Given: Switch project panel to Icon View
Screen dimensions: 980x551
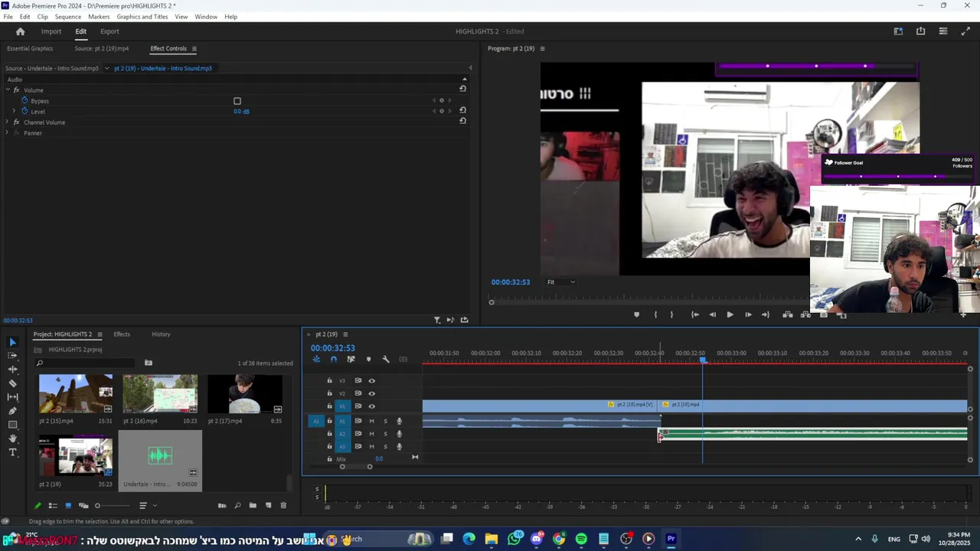Looking at the screenshot, I should click(68, 505).
